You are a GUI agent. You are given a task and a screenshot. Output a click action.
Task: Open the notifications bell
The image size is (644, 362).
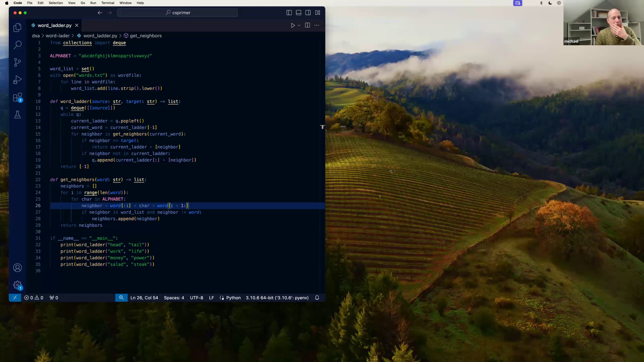(317, 298)
